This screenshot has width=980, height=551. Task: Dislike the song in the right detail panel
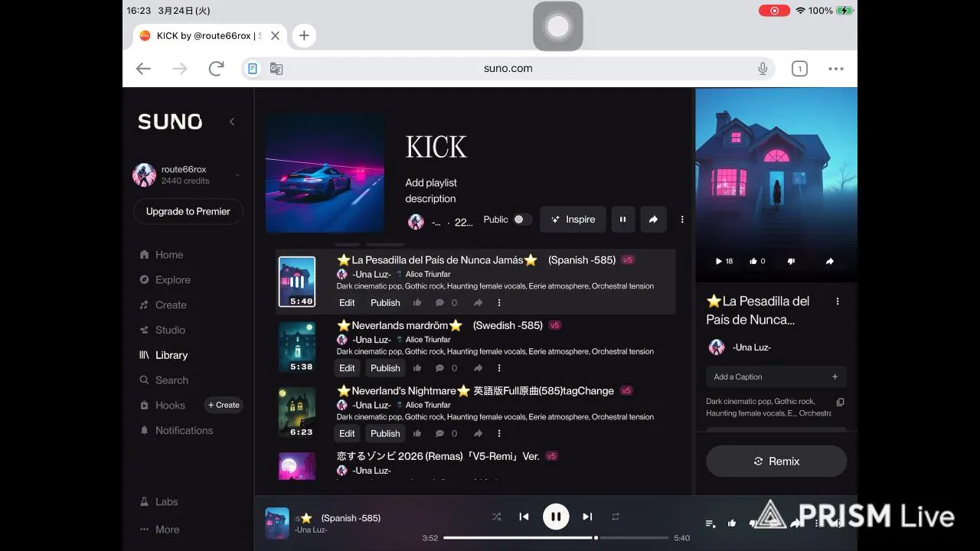click(791, 262)
